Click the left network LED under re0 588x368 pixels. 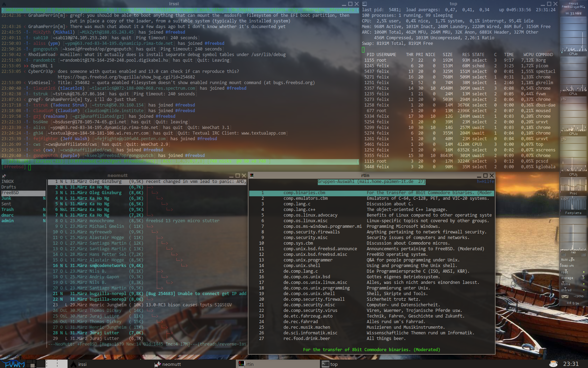(x=563, y=255)
